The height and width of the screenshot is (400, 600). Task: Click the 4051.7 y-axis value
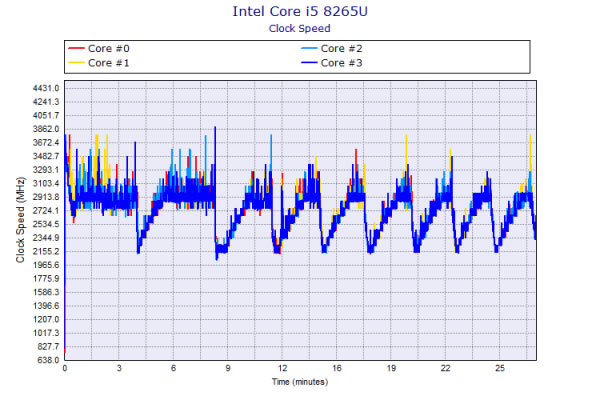pos(46,116)
